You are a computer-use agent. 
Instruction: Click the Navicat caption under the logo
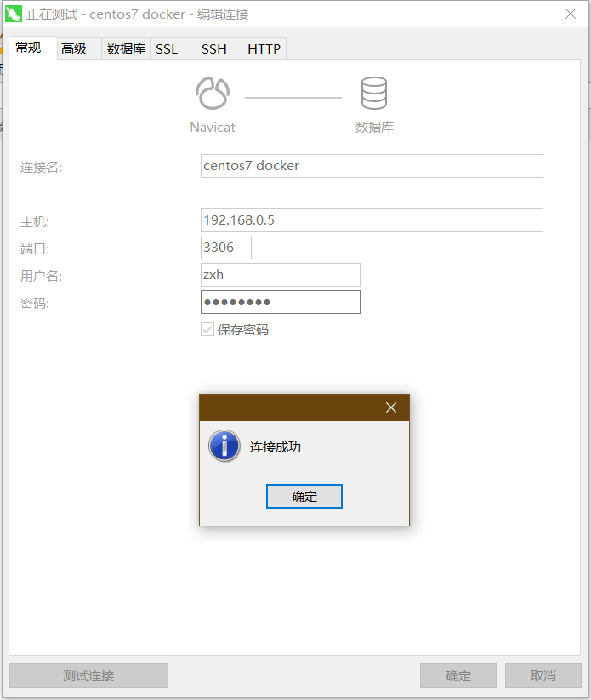coord(213,128)
